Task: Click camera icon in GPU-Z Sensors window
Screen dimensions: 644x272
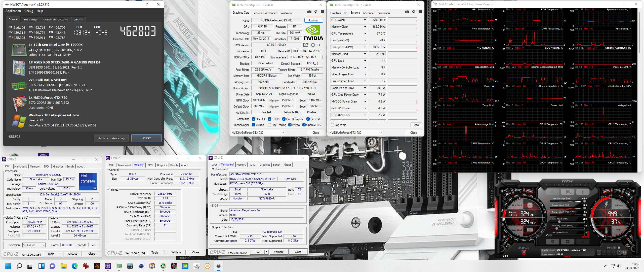Action: (407, 12)
